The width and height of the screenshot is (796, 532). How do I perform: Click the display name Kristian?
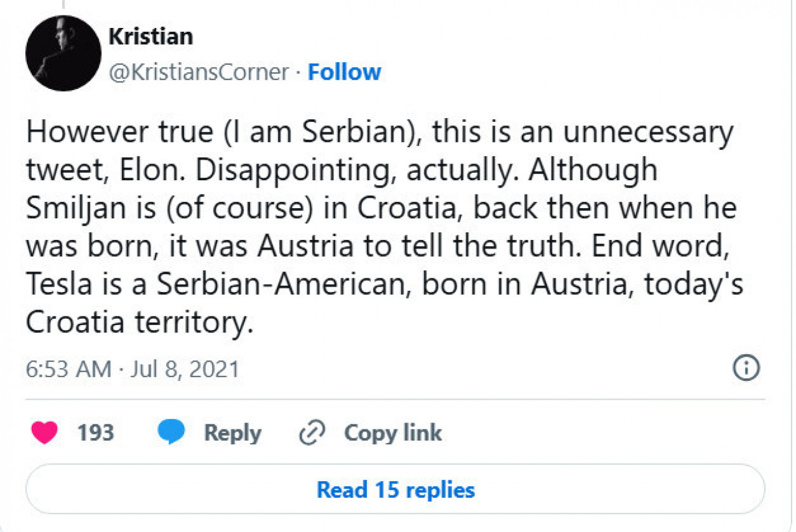(x=150, y=37)
